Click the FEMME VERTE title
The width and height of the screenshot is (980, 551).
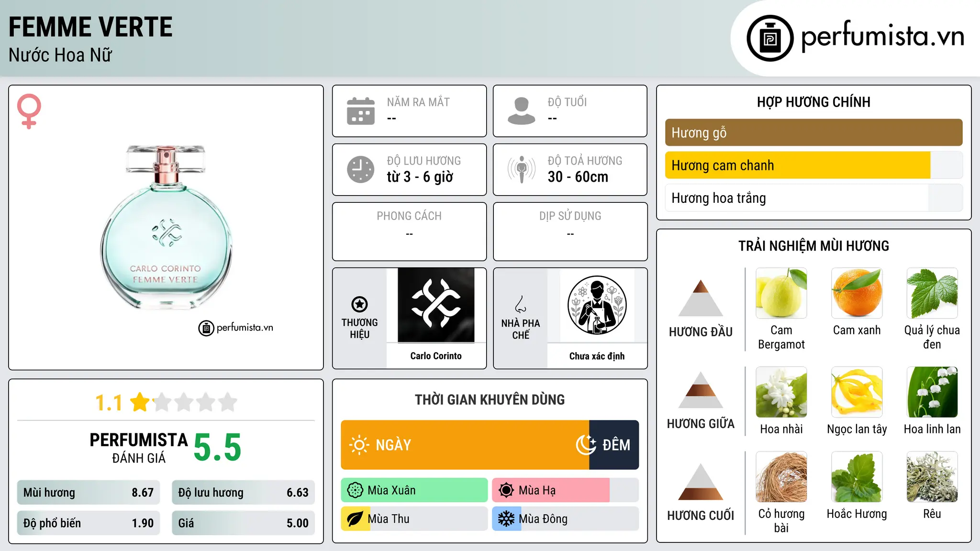point(90,27)
